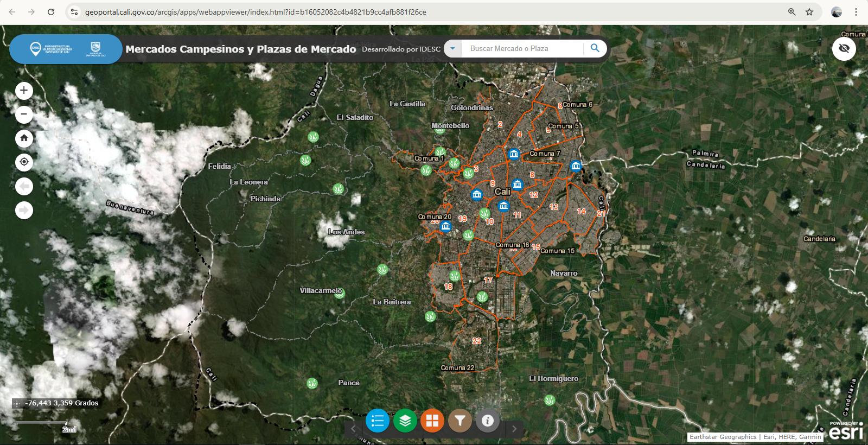This screenshot has height=445, width=868.
Task: Click the search magnifier button
Action: tap(595, 48)
